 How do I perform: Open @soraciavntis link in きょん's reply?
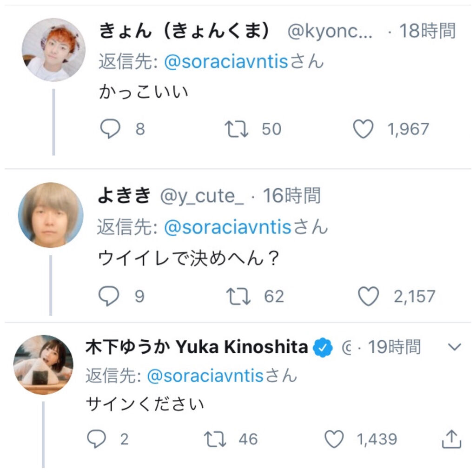(227, 62)
